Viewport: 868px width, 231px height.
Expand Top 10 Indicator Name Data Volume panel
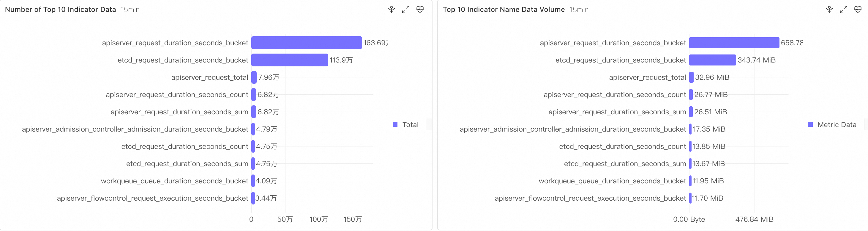coord(843,10)
